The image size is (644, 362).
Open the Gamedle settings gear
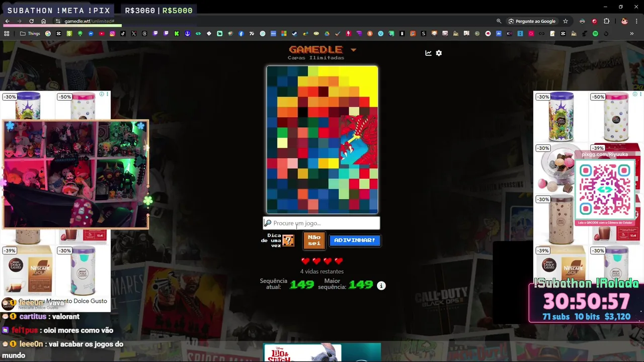[x=439, y=53]
